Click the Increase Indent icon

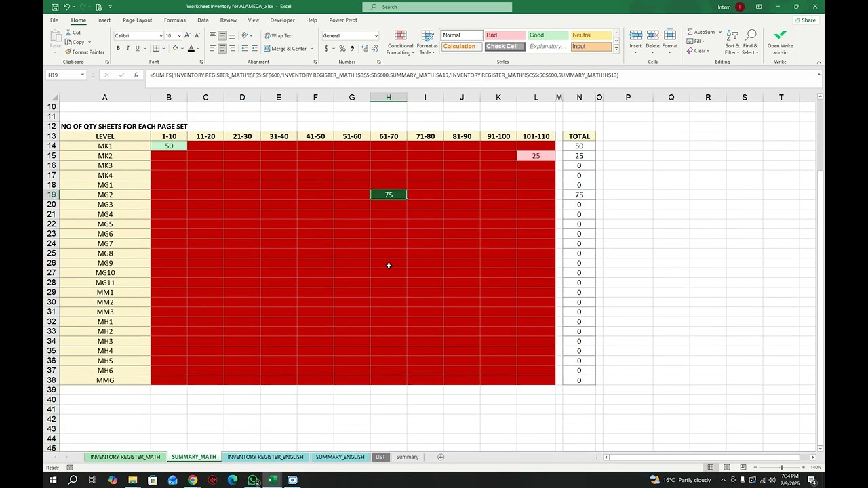(255, 48)
